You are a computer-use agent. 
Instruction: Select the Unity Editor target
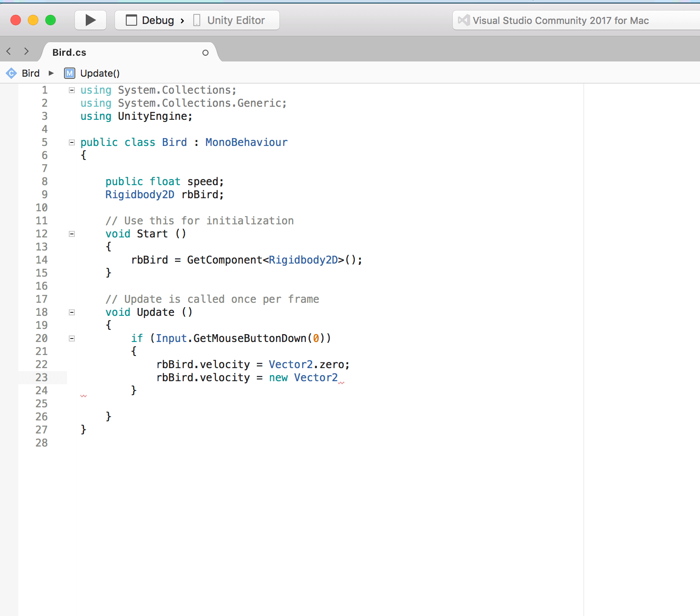(236, 20)
